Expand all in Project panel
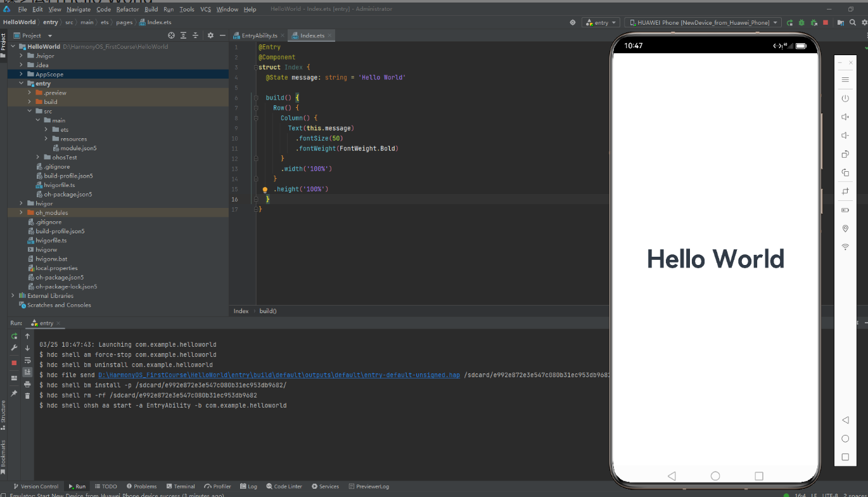 coord(183,35)
